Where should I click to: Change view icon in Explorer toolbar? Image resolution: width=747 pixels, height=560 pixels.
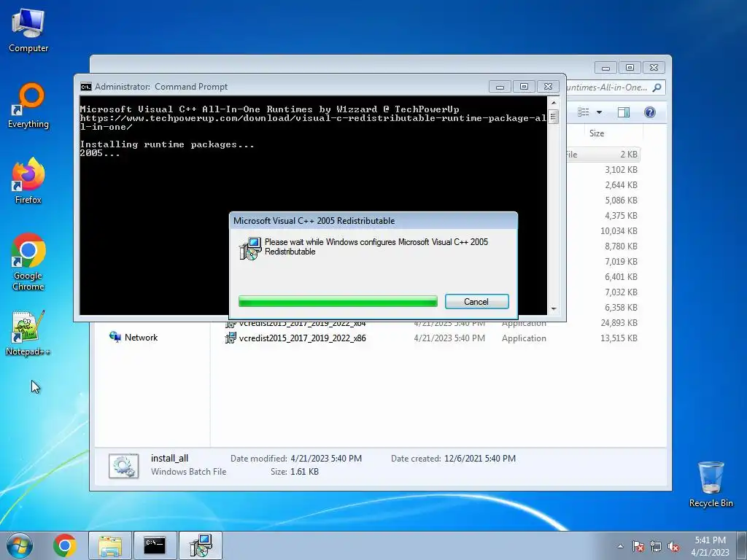pyautogui.click(x=583, y=112)
